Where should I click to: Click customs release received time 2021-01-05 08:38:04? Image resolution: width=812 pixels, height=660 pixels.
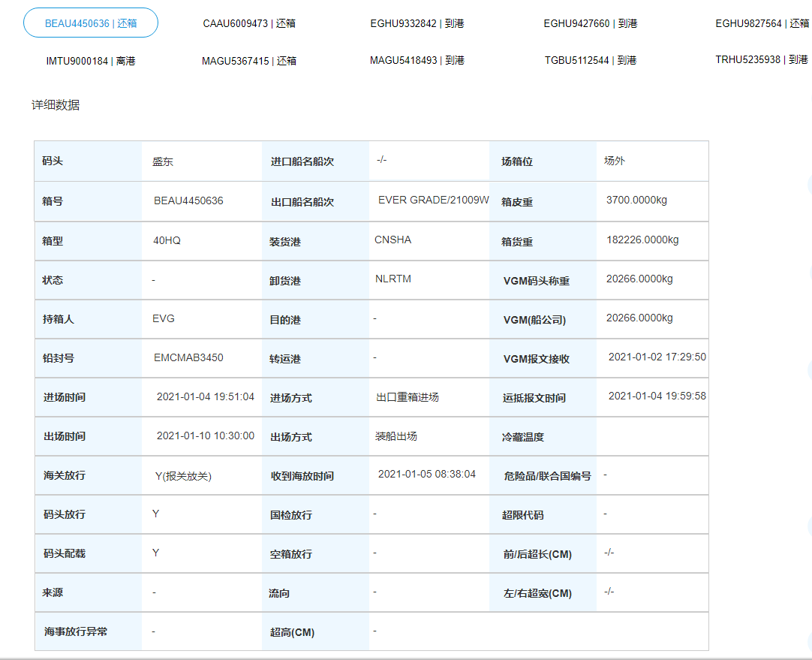(x=427, y=474)
